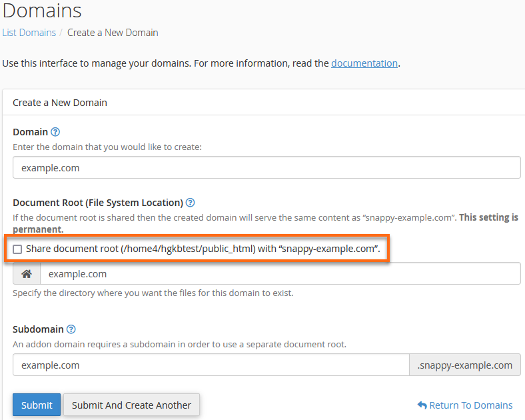Click the Subdomain field label

(38, 329)
